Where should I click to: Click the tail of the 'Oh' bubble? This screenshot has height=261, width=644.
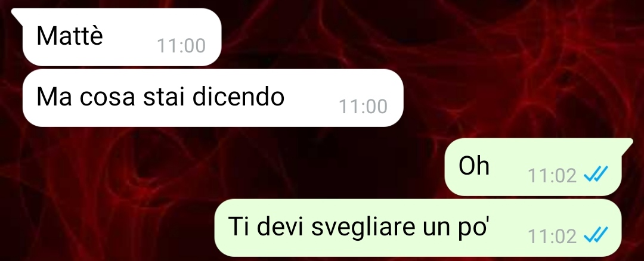pyautogui.click(x=627, y=145)
